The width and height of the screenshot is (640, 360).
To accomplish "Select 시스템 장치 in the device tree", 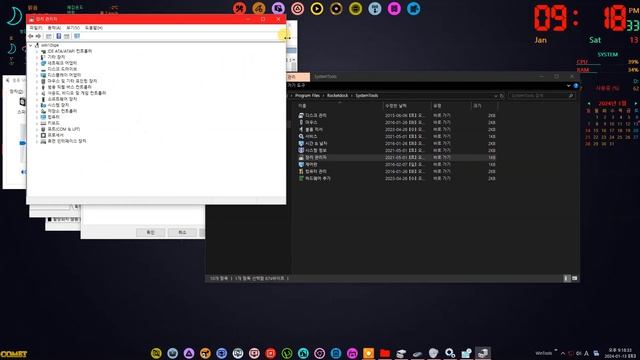I will 58,105.
